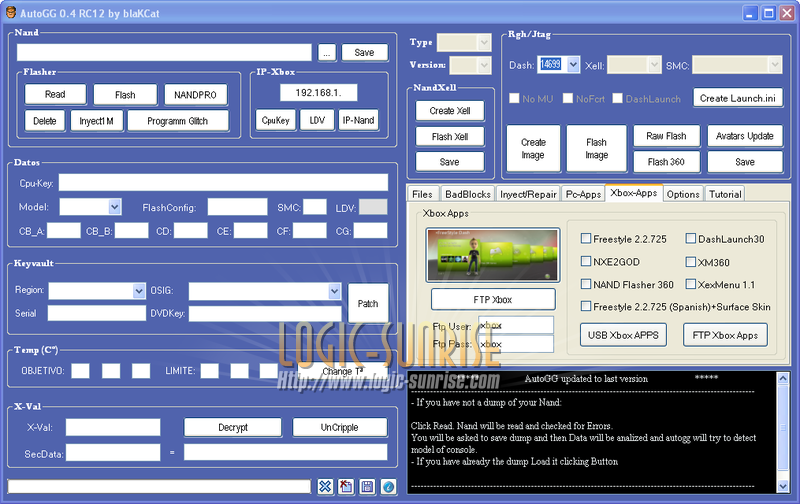Toggle the NXE2GOD checkbox
The width and height of the screenshot is (800, 504).
point(587,261)
